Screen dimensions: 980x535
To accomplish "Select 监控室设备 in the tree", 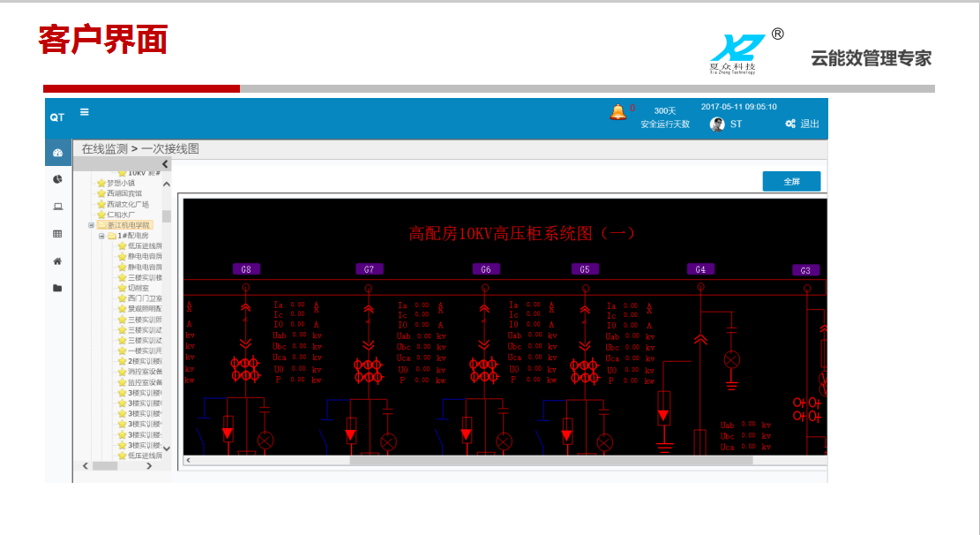I will click(145, 382).
